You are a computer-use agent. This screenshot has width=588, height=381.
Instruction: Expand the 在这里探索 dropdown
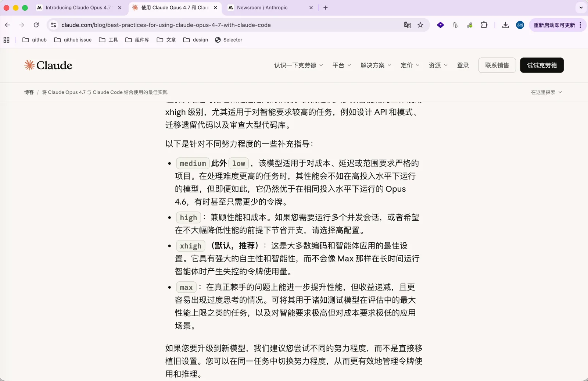click(546, 92)
